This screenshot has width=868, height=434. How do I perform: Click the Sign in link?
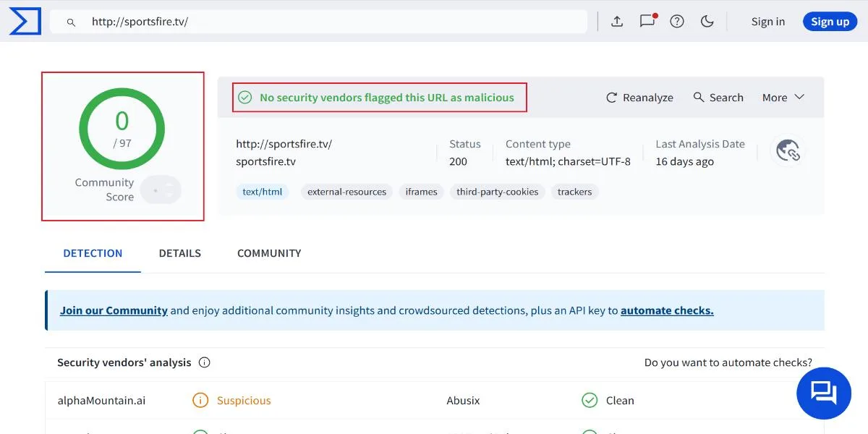(x=768, y=22)
